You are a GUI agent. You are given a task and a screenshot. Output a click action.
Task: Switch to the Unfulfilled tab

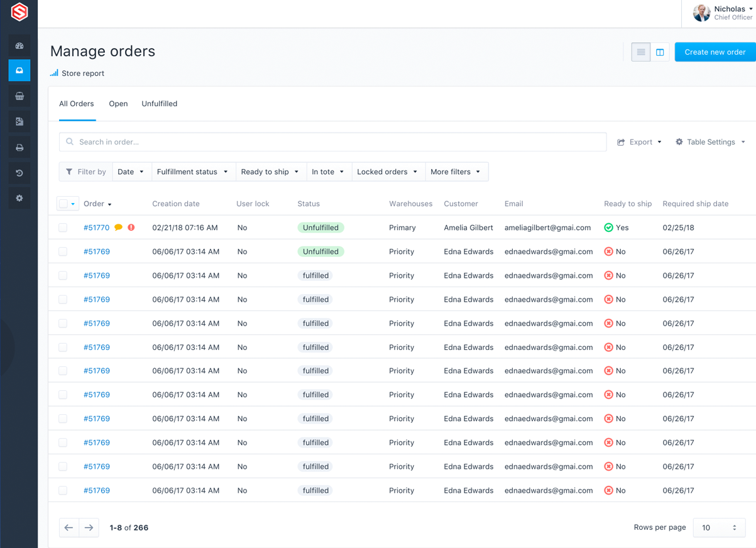coord(159,104)
